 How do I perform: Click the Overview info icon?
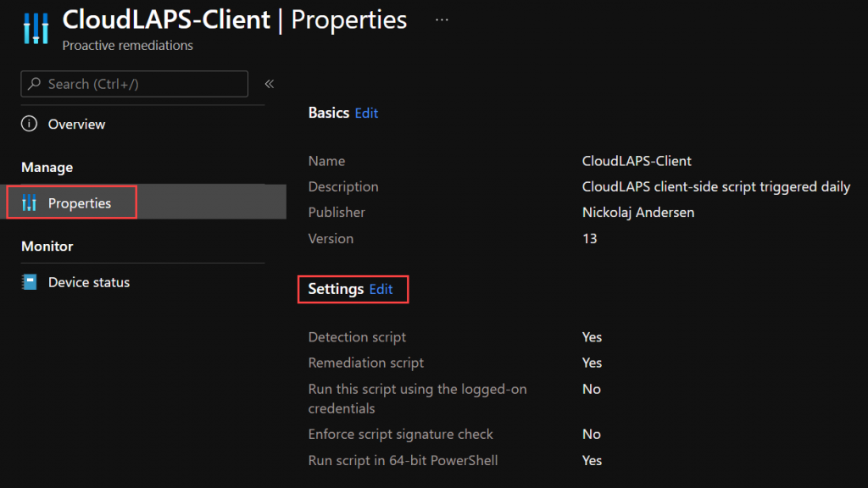[30, 124]
